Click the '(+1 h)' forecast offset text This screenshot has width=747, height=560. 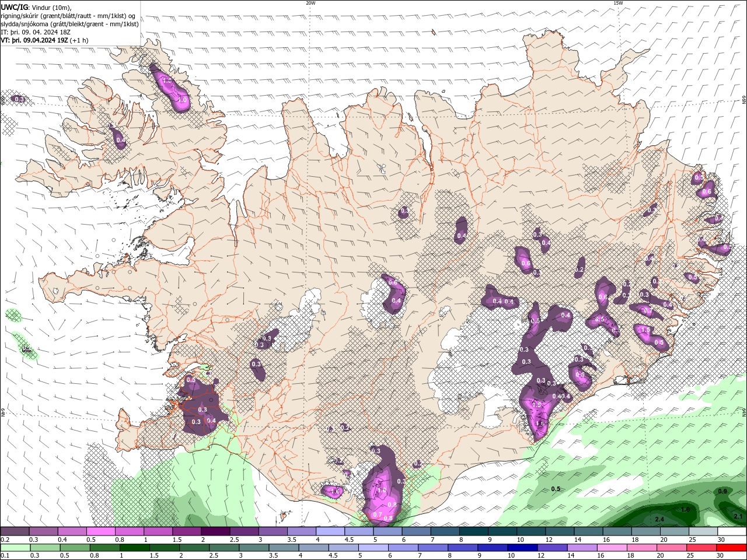tap(79, 40)
